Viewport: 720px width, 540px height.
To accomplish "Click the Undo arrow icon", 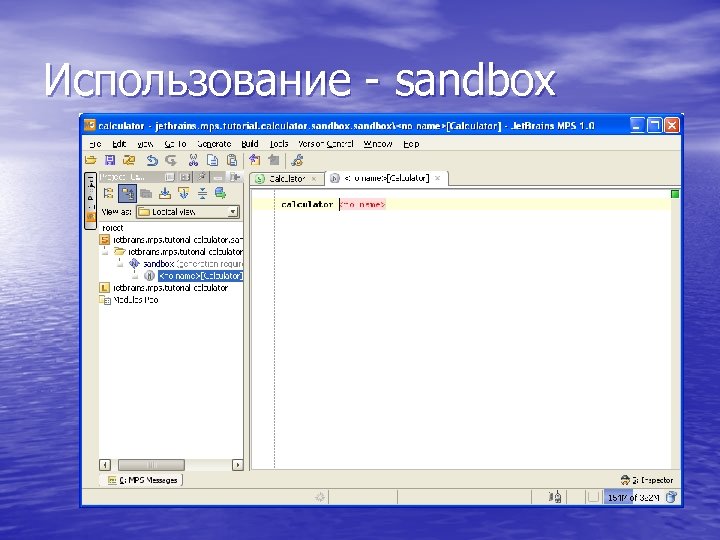I will [x=152, y=160].
